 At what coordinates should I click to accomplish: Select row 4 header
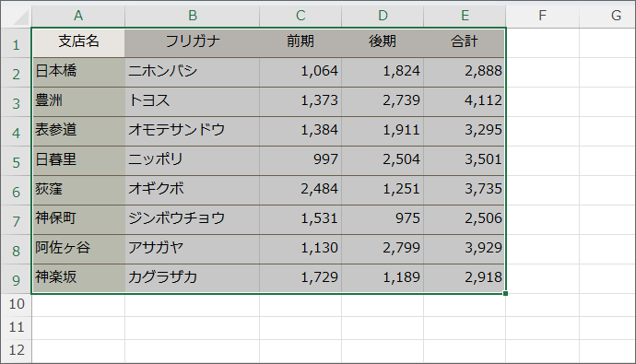(17, 132)
